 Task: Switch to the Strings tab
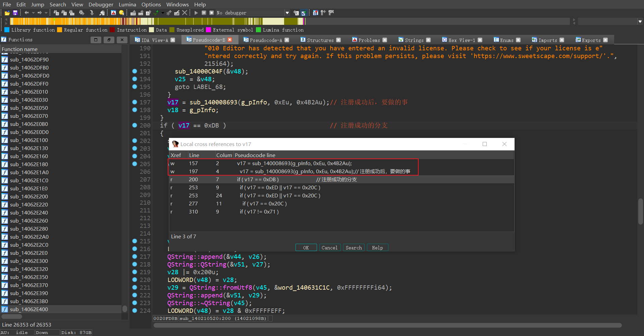(414, 40)
